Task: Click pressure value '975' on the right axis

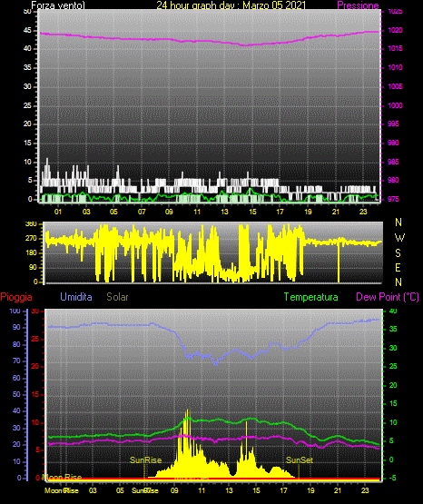Action: tap(393, 199)
